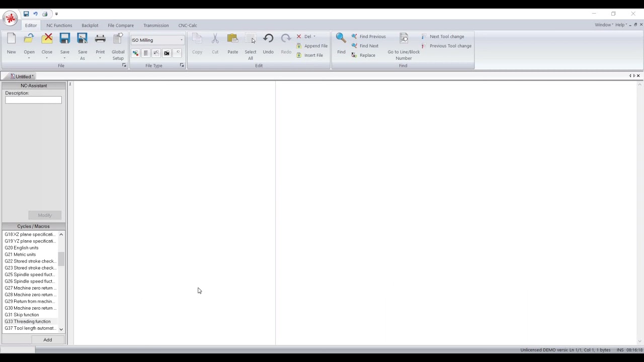The image size is (644, 362).
Task: Click the Undo arrow icon
Action: [268, 39]
